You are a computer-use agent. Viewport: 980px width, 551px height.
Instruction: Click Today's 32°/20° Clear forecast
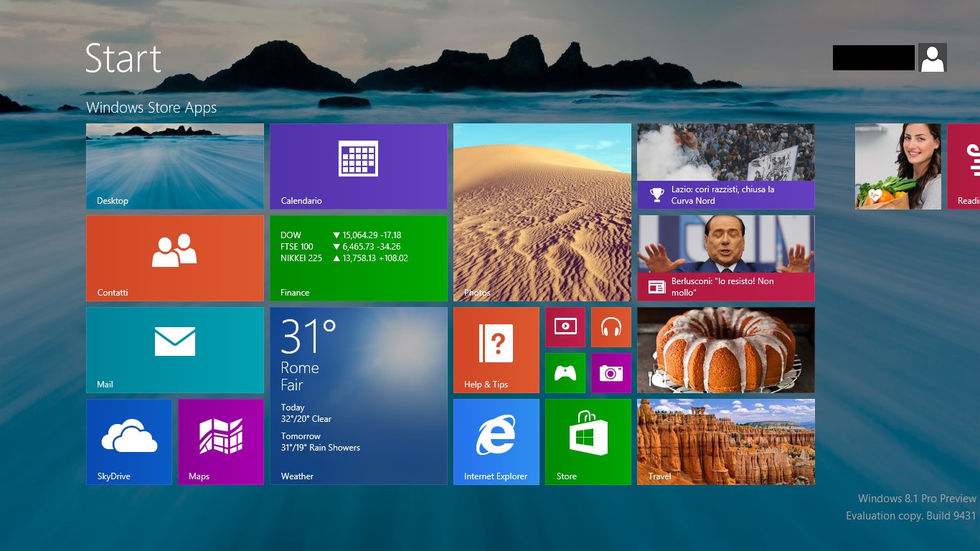tap(306, 413)
